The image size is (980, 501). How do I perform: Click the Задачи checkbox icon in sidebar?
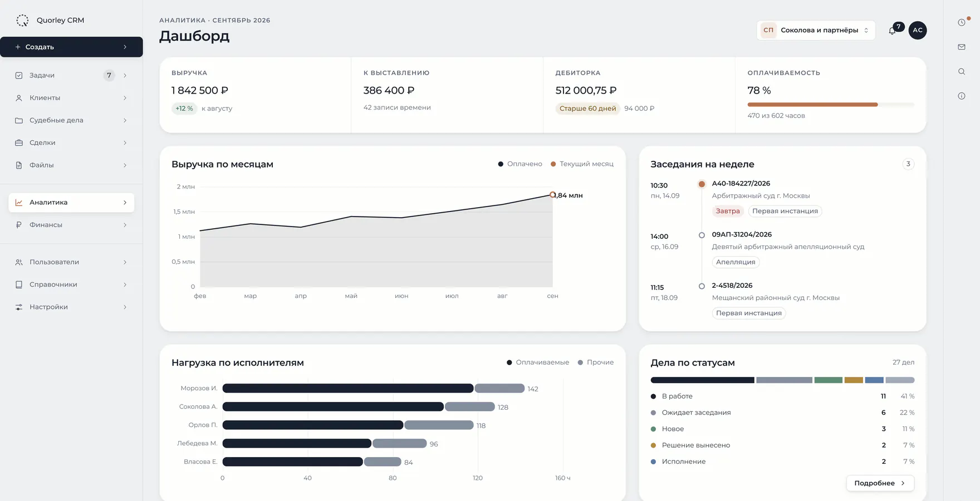point(19,75)
